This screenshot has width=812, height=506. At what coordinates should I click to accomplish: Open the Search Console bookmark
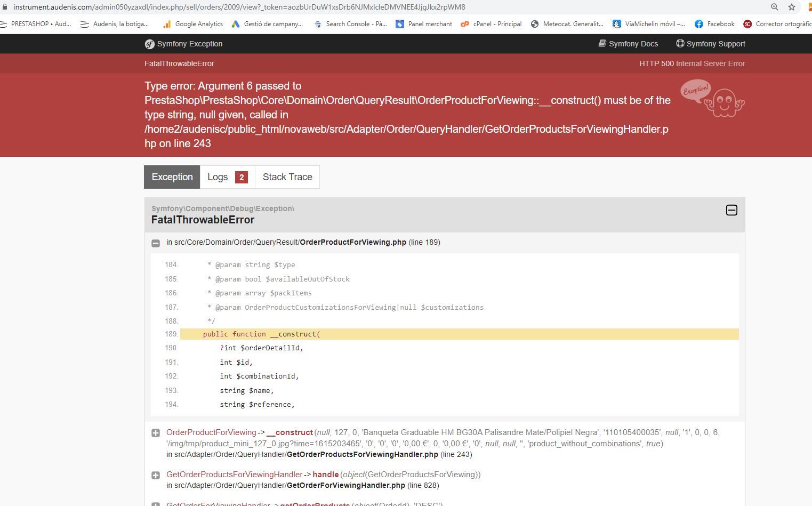[x=351, y=24]
